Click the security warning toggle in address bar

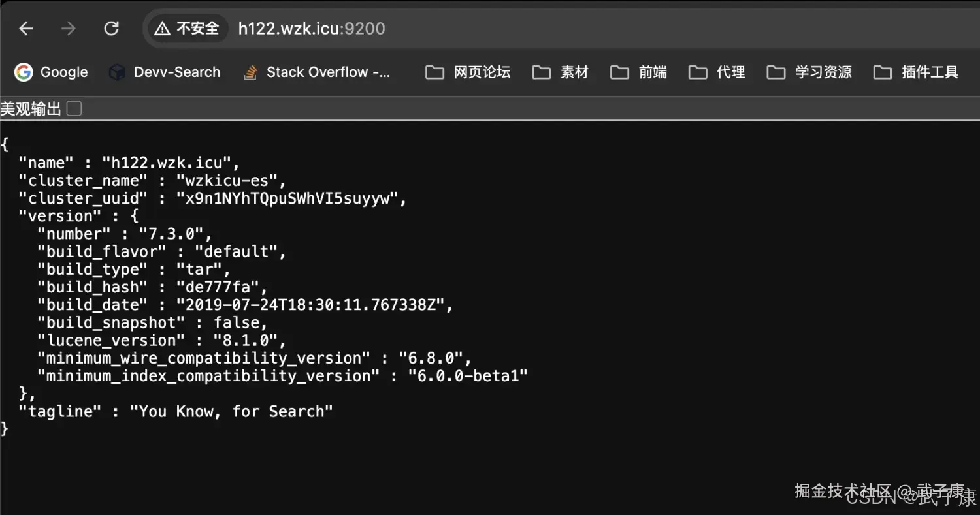(x=186, y=28)
